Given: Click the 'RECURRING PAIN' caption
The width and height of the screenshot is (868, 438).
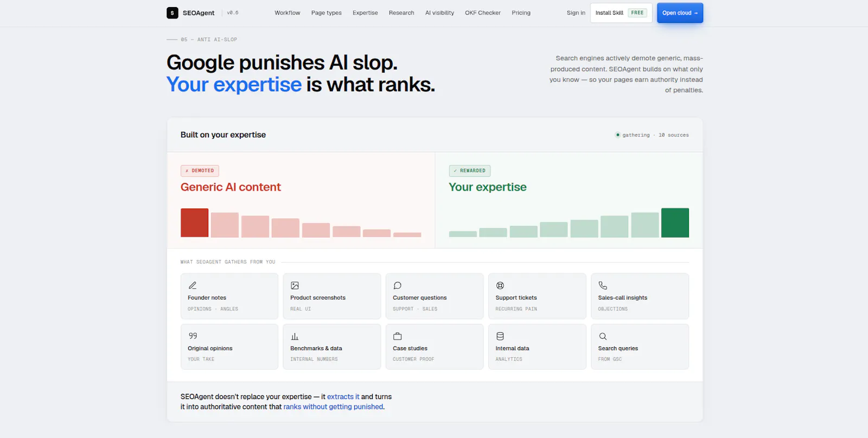Looking at the screenshot, I should coord(516,309).
